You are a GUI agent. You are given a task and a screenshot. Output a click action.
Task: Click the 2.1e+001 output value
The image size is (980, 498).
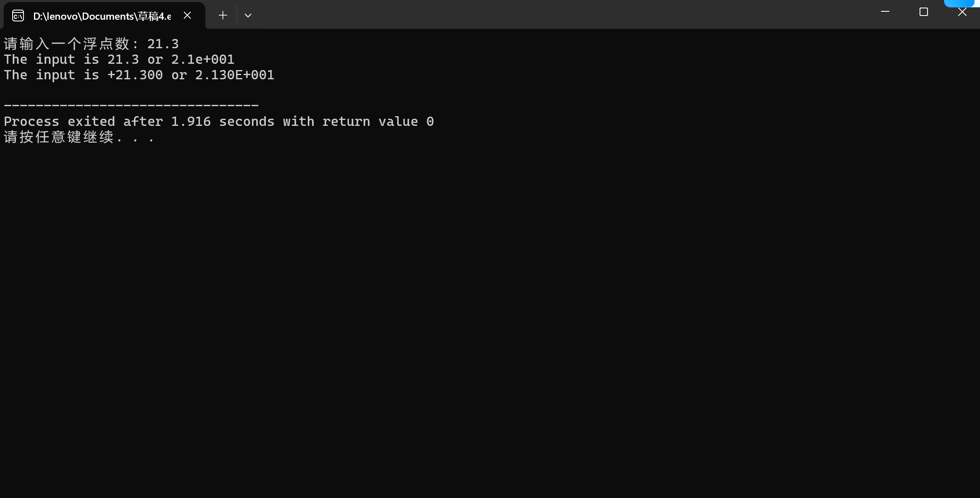[x=203, y=59]
